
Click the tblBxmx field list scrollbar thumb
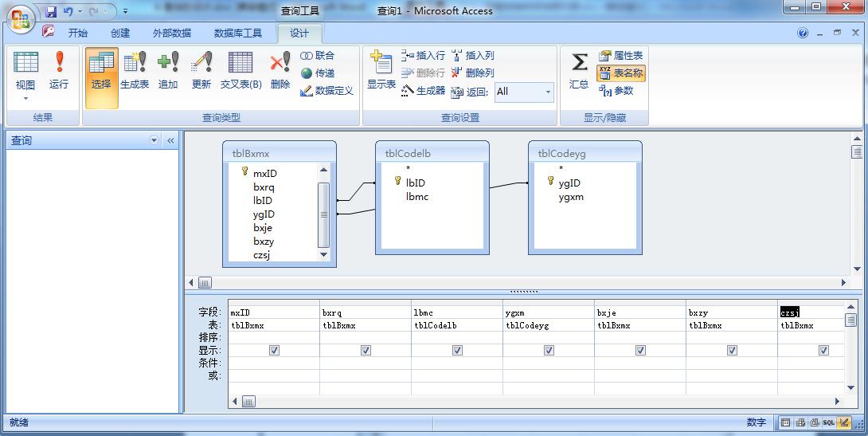point(324,215)
